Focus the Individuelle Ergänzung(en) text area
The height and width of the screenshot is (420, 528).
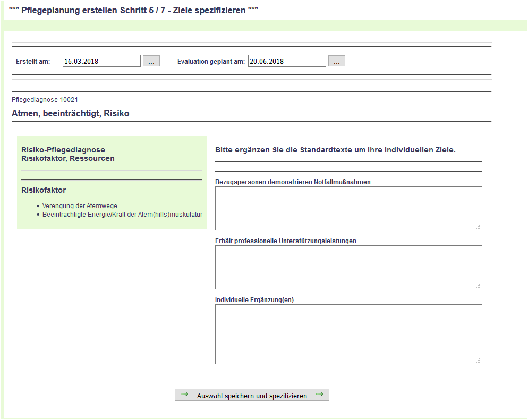point(348,334)
